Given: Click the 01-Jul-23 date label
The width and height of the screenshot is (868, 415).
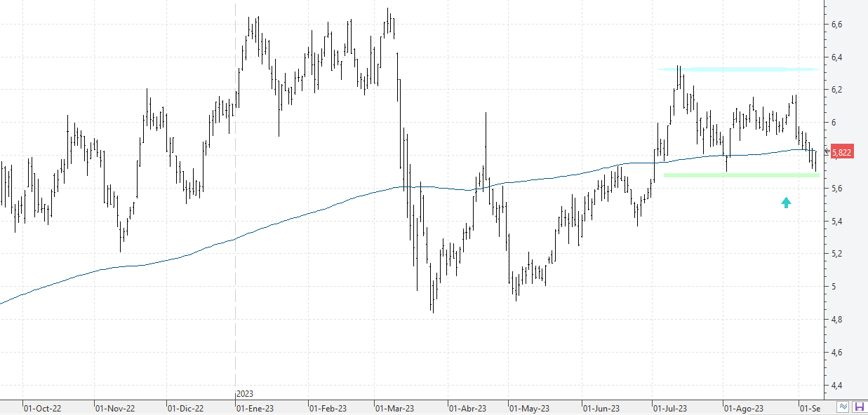Looking at the screenshot, I should (670, 408).
